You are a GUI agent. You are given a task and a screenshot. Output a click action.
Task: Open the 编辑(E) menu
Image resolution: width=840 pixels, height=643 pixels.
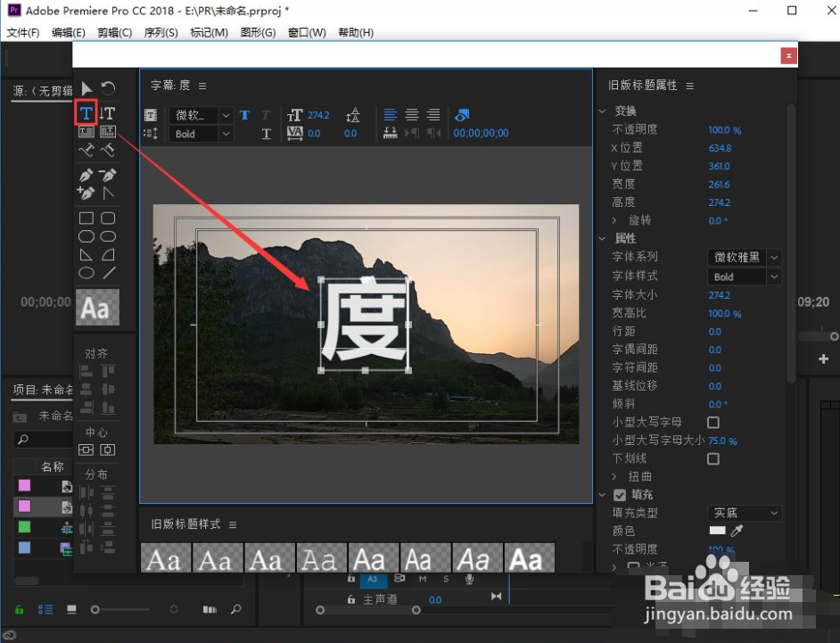pos(69,33)
